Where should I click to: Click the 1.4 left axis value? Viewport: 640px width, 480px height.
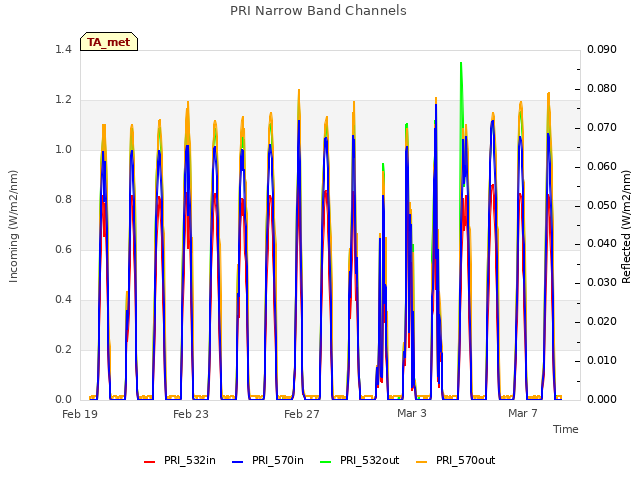tap(63, 49)
